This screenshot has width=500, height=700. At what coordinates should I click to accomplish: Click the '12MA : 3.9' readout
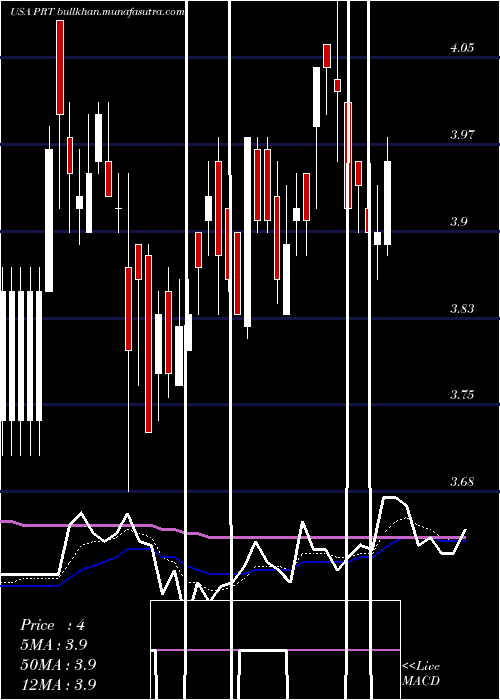pyautogui.click(x=58, y=684)
